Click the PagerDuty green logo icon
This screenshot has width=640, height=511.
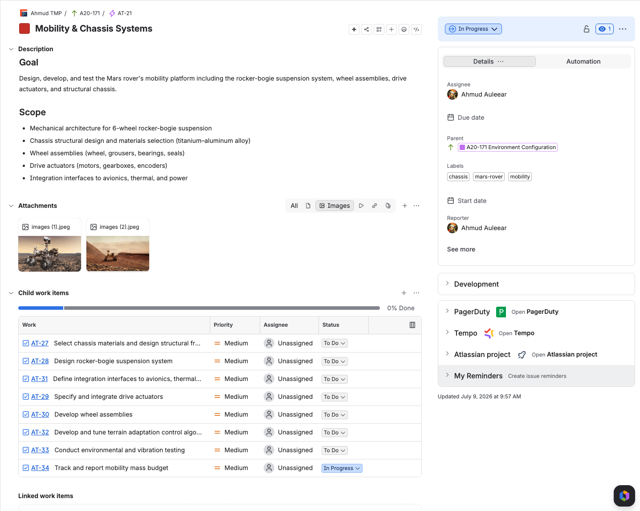click(x=501, y=312)
